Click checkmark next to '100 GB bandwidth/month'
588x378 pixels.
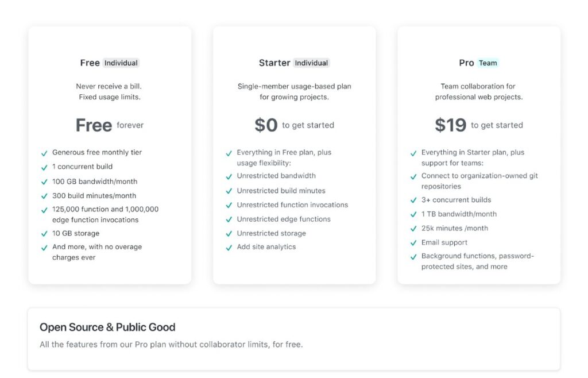click(44, 182)
